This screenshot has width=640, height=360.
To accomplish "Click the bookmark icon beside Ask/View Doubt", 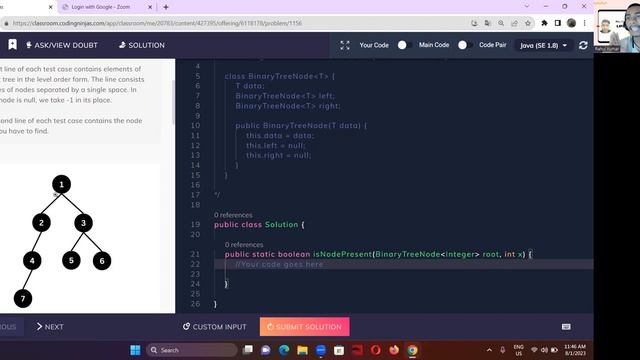I will coord(13,45).
